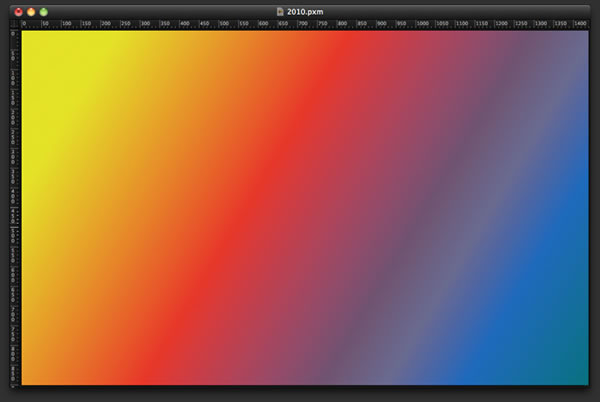Viewport: 600px width, 402px height.
Task: Click the 1400 mark on horizontal ruler
Action: [580, 24]
